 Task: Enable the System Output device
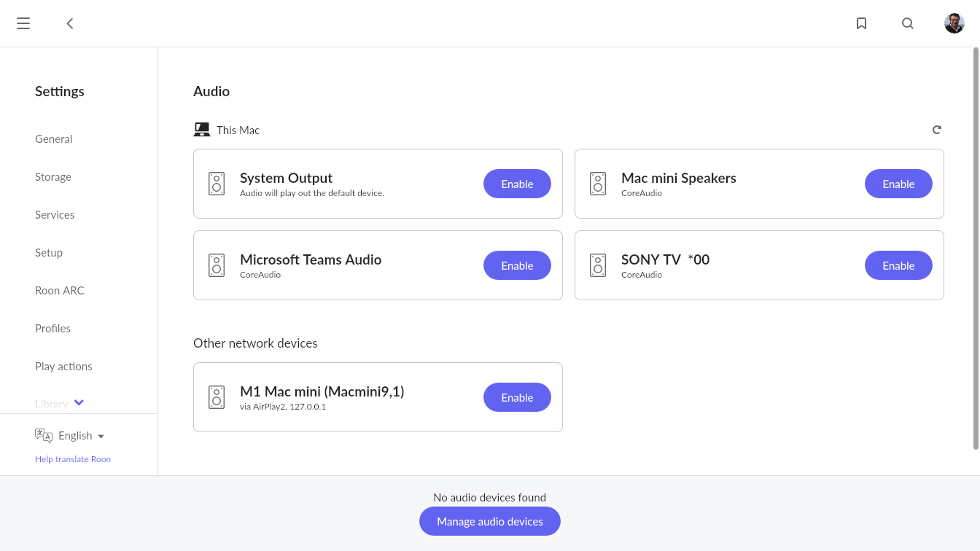tap(517, 184)
